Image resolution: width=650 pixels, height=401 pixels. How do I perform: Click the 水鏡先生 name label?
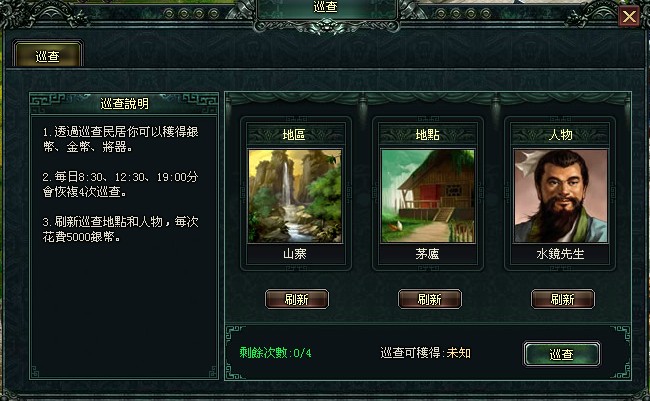click(x=560, y=254)
